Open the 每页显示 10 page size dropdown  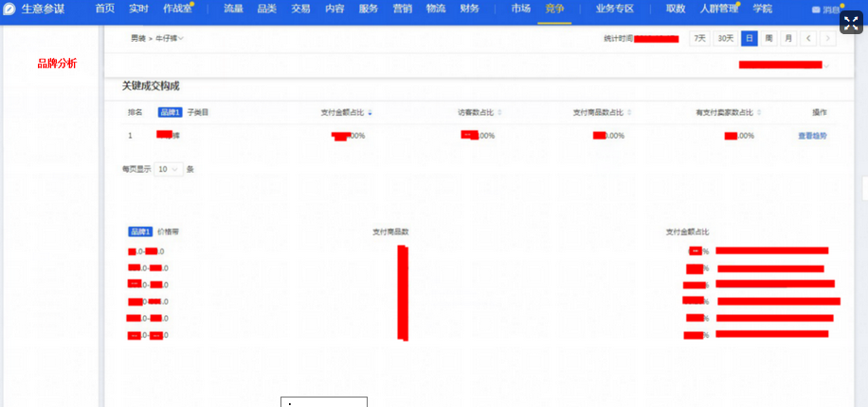click(x=168, y=169)
